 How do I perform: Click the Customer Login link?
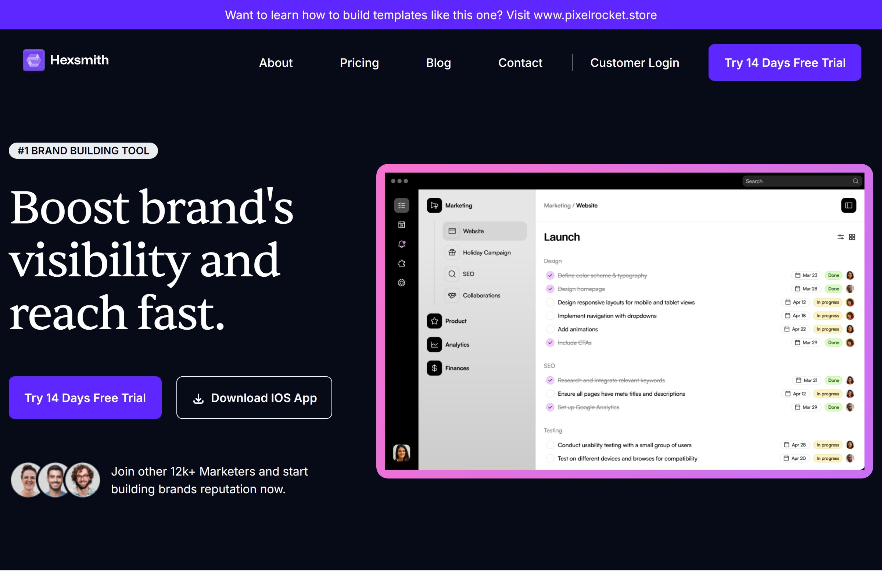pos(635,62)
